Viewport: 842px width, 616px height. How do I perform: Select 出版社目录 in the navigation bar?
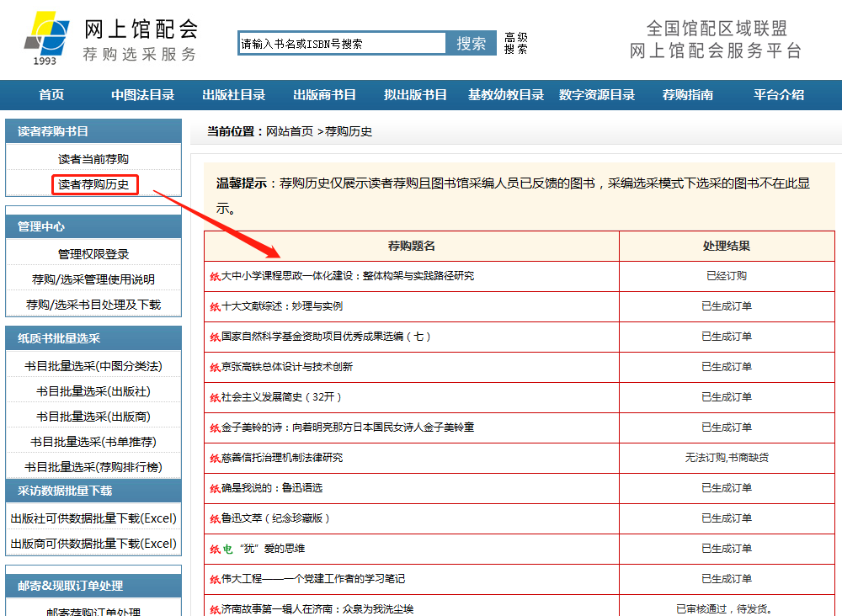pos(233,95)
